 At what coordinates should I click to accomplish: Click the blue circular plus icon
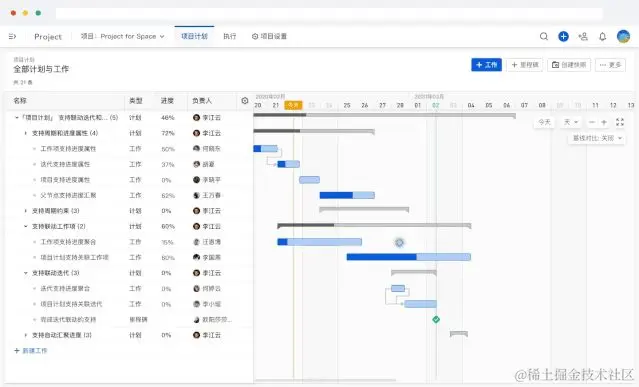[x=563, y=36]
